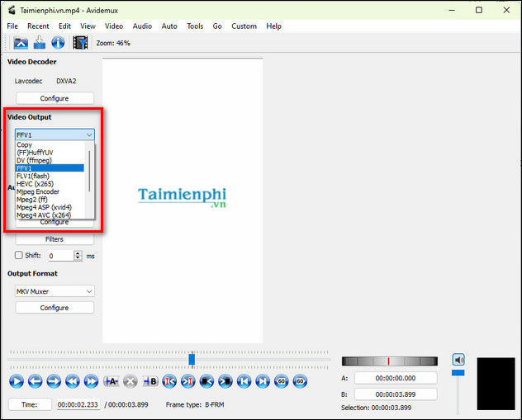Go to last frame icon

tap(263, 381)
